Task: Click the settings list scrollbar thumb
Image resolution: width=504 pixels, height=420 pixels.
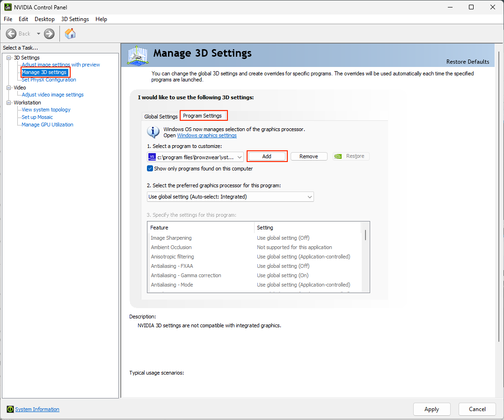Action: coord(365,235)
